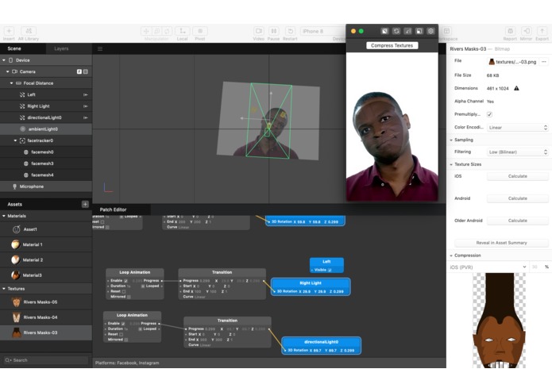
Task: Collapse the Materials group in Assets
Action: pyautogui.click(x=4, y=216)
